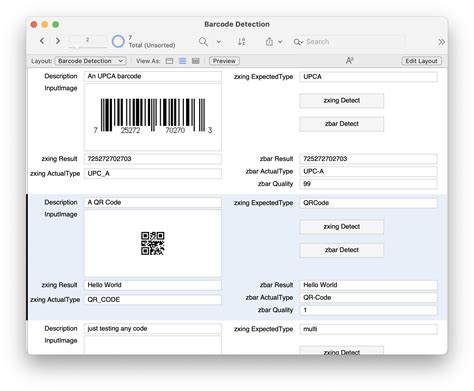The image size is (474, 391).
Task: Click zxing ExpectedType field QRCode
Action: (368, 203)
